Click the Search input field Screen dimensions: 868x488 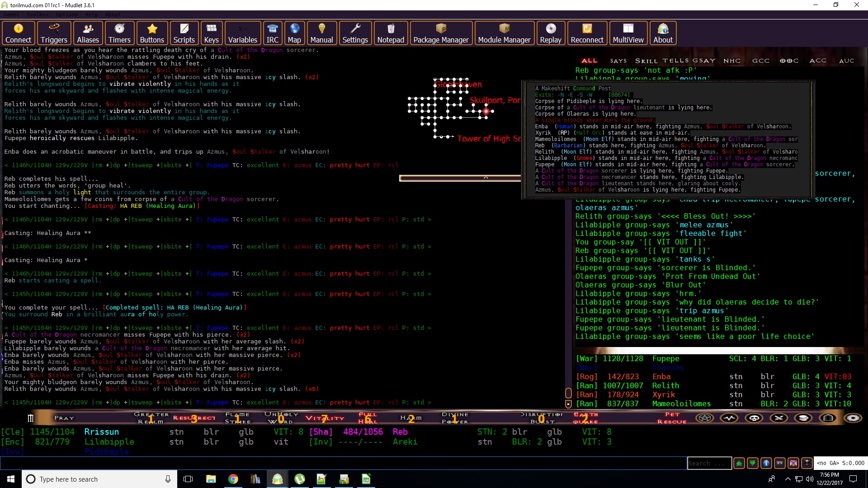709,463
